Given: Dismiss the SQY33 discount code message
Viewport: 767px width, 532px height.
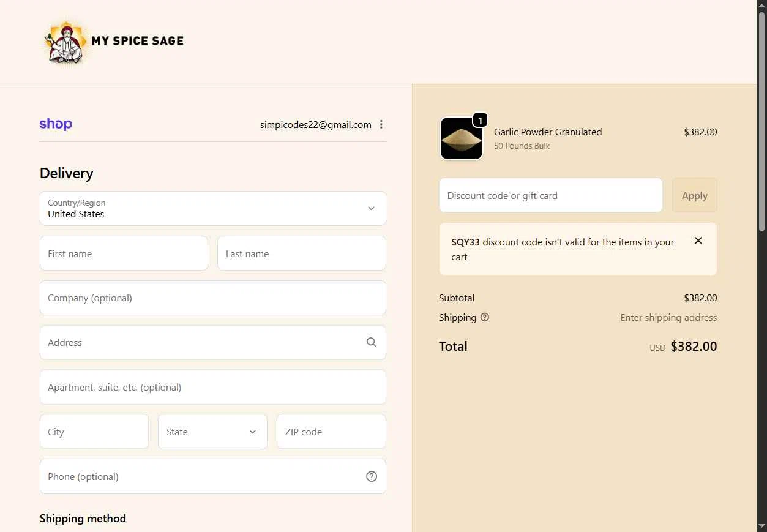Looking at the screenshot, I should point(698,241).
